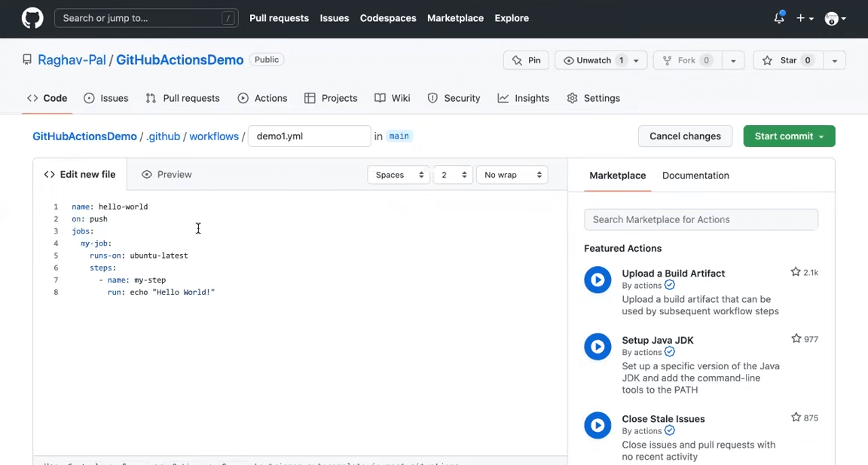Open GitHubActionsDemo repository title link

pyautogui.click(x=179, y=60)
